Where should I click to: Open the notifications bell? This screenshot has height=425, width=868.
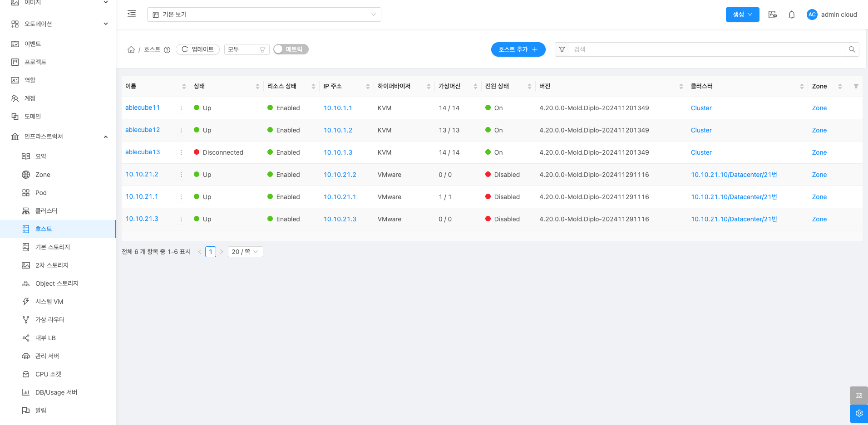tap(791, 15)
